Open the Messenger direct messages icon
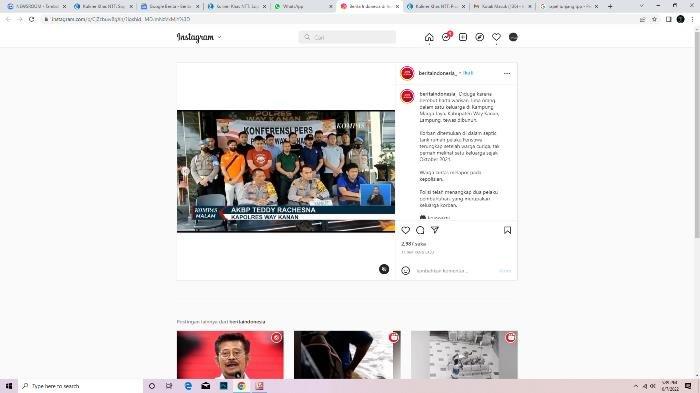Screen dimensions: 700x393 (x=446, y=37)
